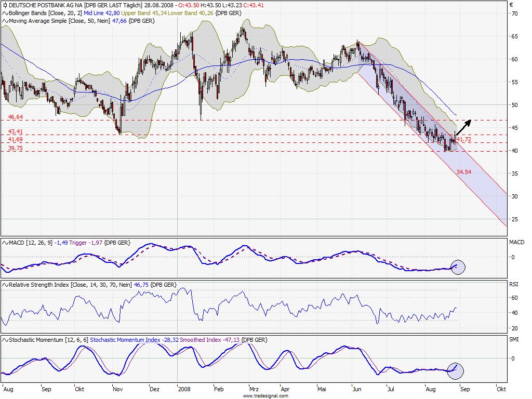Click the 39.75 support level label
The width and height of the screenshot is (532, 399).
coord(15,148)
